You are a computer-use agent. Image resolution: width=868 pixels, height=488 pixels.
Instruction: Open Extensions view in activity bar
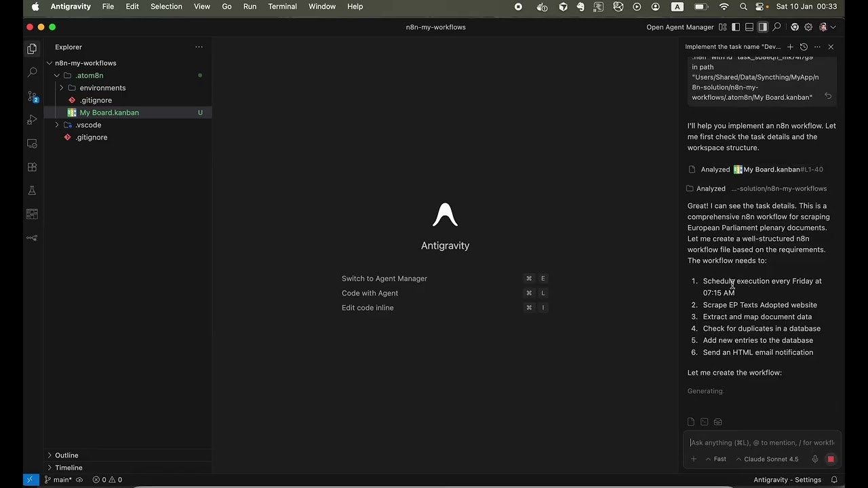[x=32, y=167]
